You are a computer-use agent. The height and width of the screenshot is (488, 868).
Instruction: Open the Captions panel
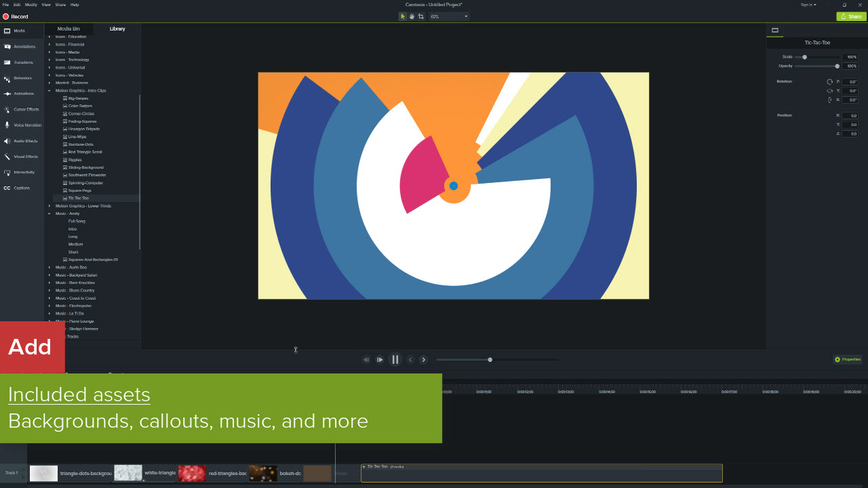point(20,188)
